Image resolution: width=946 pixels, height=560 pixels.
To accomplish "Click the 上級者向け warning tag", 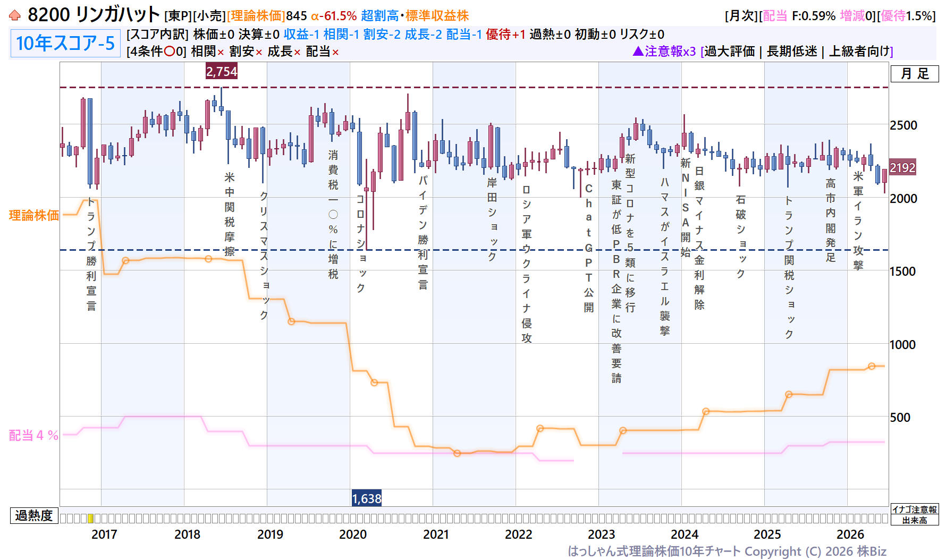I will [x=859, y=51].
